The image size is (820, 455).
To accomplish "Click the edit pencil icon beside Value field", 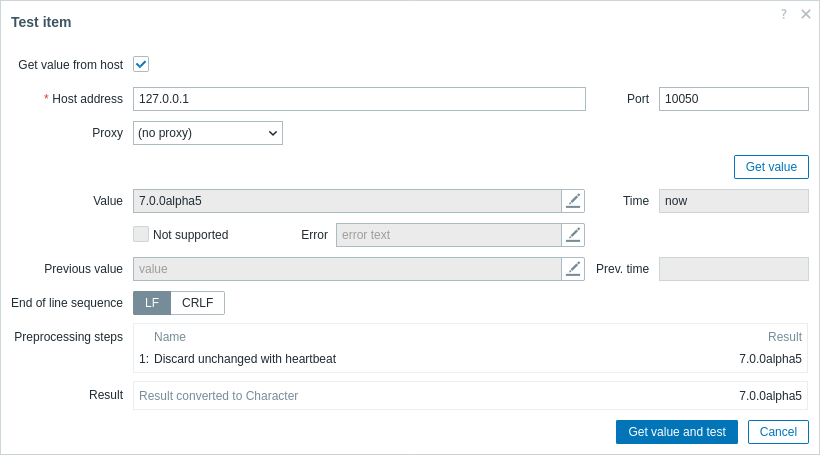I will (573, 201).
